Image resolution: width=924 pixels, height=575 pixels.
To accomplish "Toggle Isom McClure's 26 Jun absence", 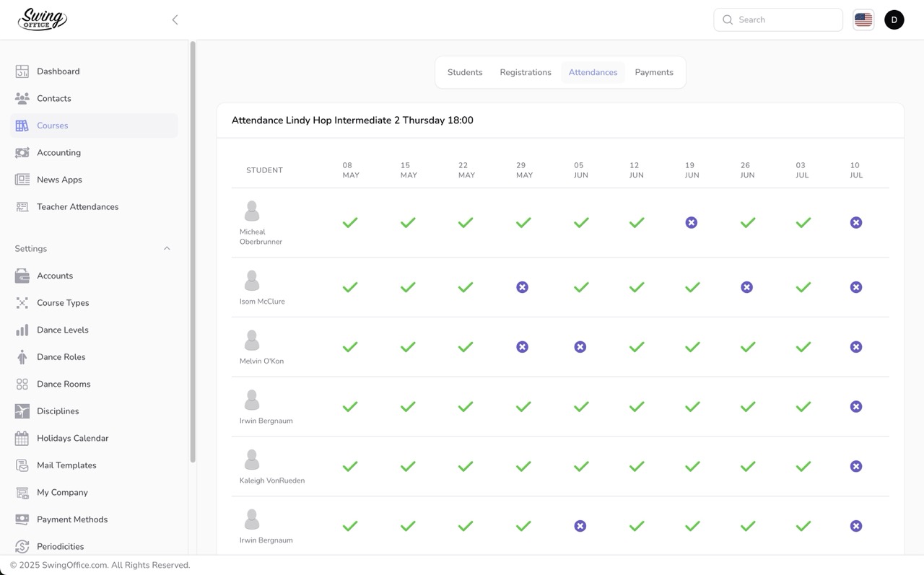I will pos(747,287).
